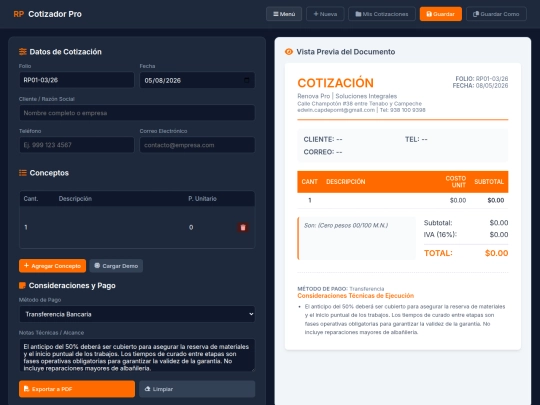Click the RP logo in the header
This screenshot has width=540, height=405.
[18, 14]
